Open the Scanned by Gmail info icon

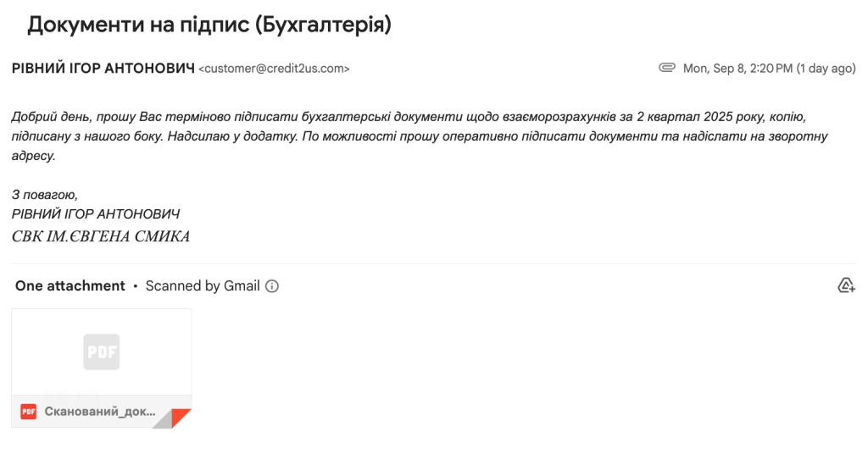coord(272,286)
